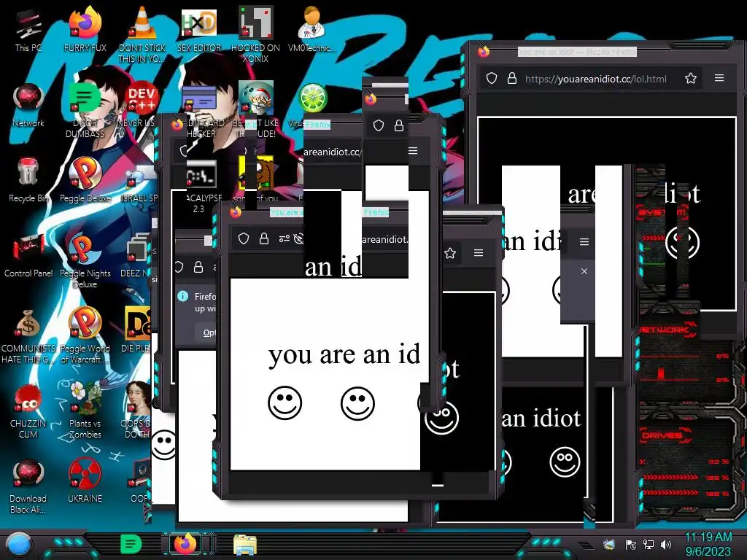Launch the CHUZZIN CUM shortcut
This screenshot has height=560, width=747.
(28, 411)
